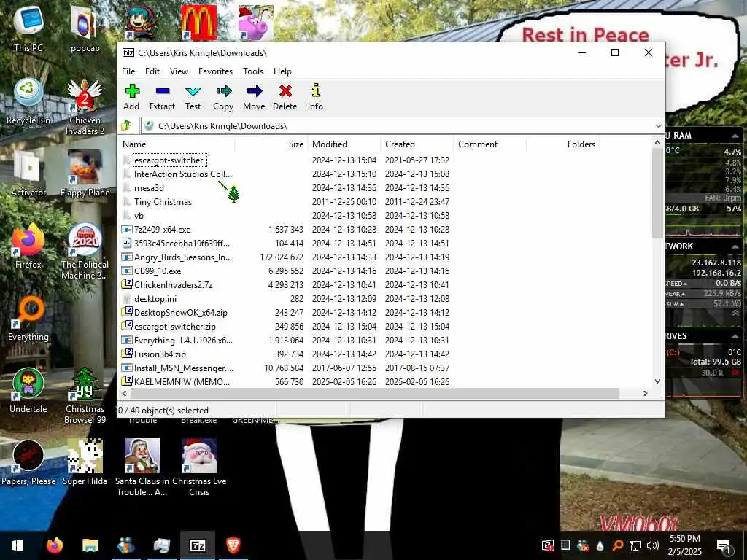Select the Undertale desktop shortcut
The image size is (747, 560).
pos(28,391)
